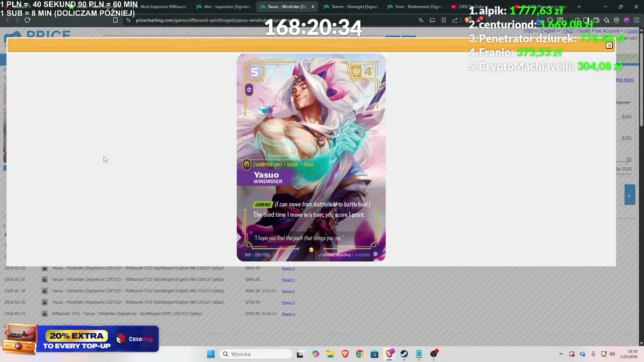Open Brave Shields lion icon

468,20
